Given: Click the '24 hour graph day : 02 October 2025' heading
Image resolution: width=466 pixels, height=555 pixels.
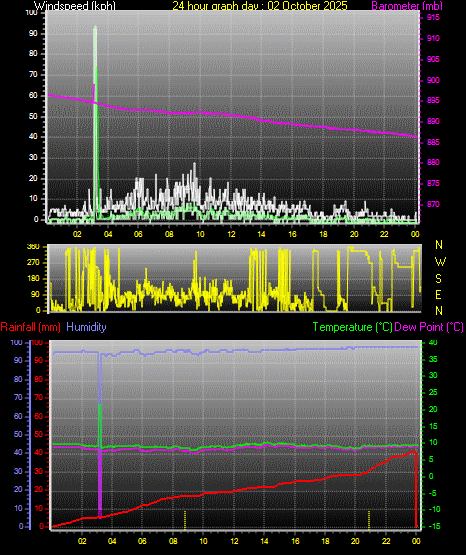Looking at the screenshot, I should (x=260, y=6).
